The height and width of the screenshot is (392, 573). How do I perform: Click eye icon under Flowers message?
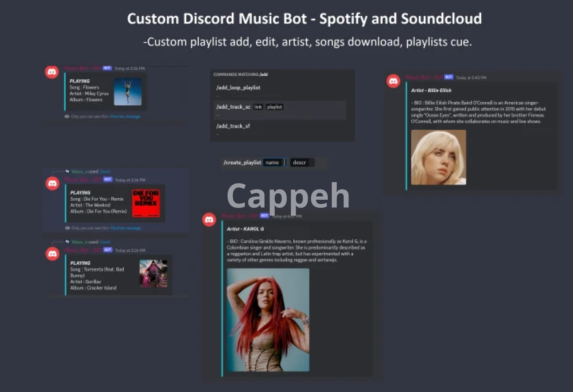(67, 116)
